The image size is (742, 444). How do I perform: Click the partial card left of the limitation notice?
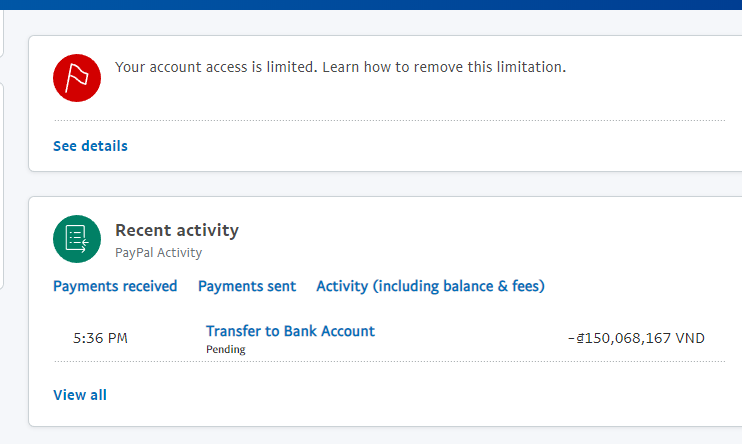coord(3,30)
